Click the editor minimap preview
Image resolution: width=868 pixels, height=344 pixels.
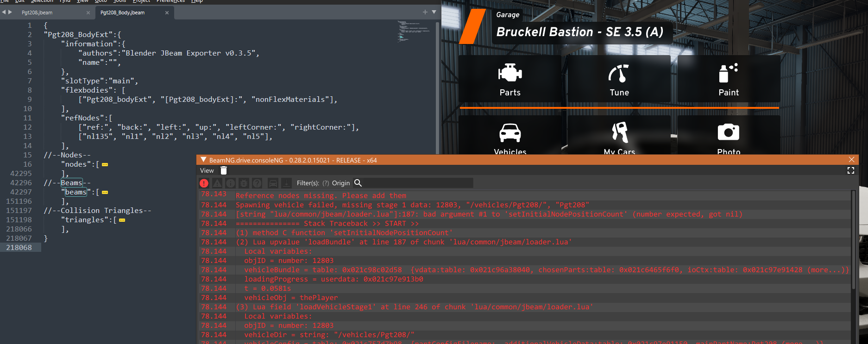pyautogui.click(x=413, y=31)
